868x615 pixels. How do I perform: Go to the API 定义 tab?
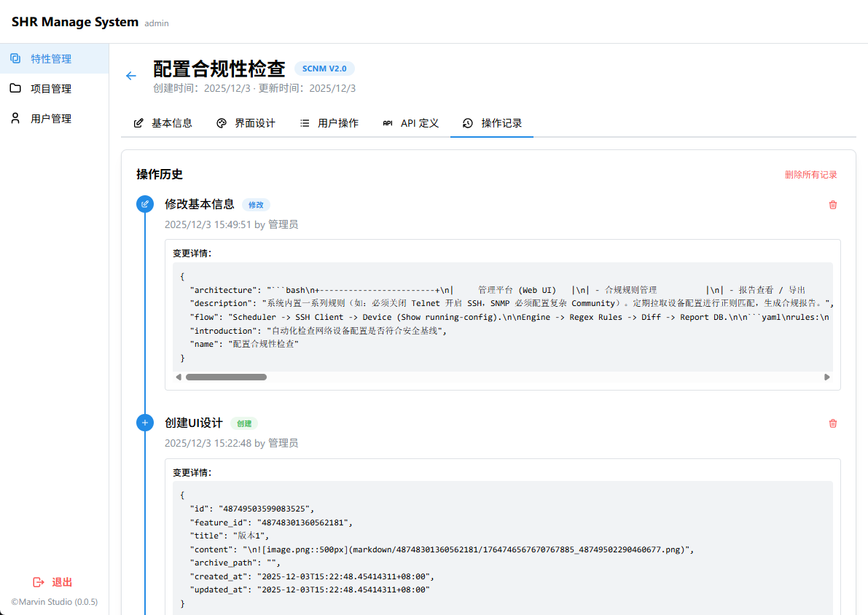pos(411,123)
